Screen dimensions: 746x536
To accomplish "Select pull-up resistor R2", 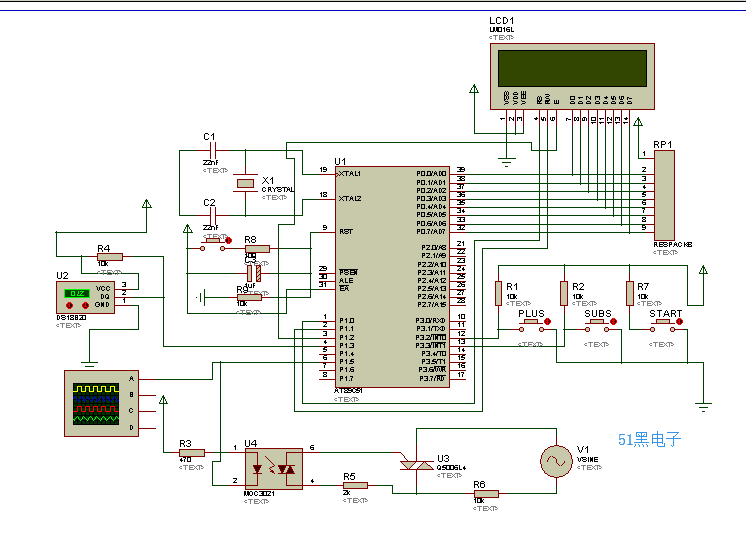I will pos(564,293).
